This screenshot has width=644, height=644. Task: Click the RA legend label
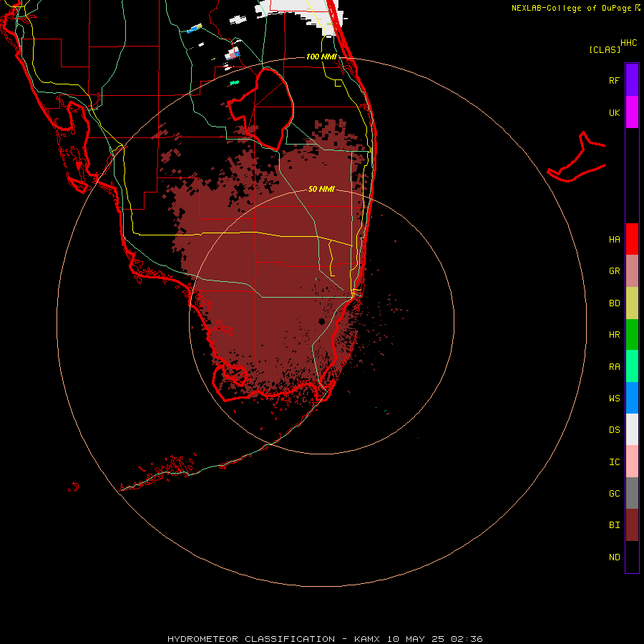pos(614,367)
